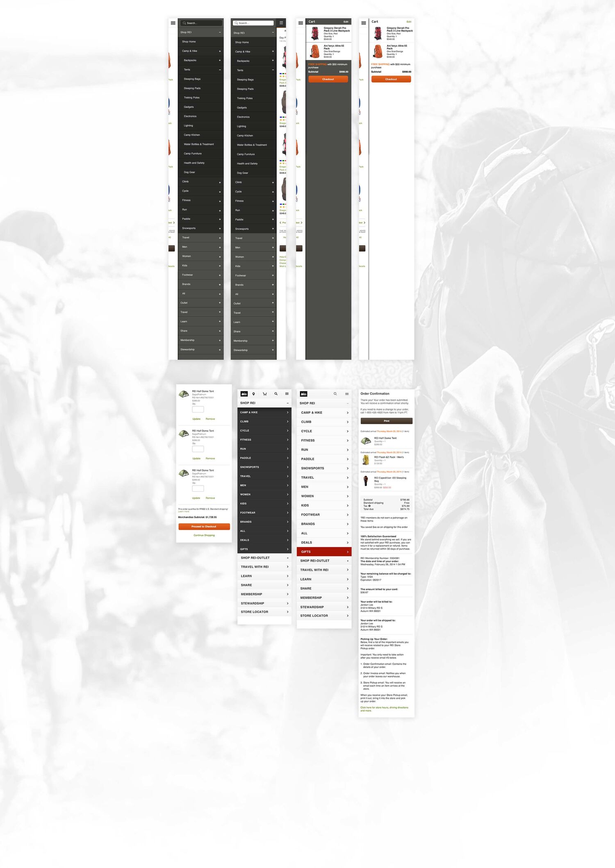
Task: Click Checkout in the dark Cart panel
Action: (x=328, y=80)
